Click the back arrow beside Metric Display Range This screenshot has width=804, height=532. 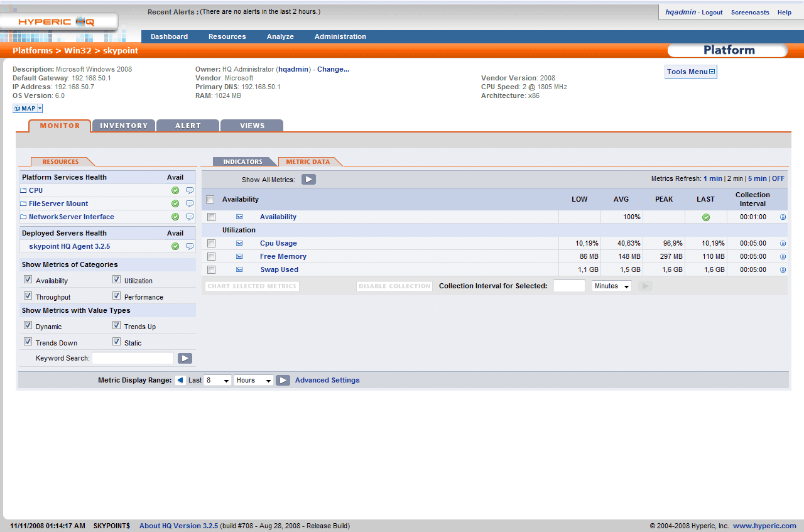[x=180, y=380]
